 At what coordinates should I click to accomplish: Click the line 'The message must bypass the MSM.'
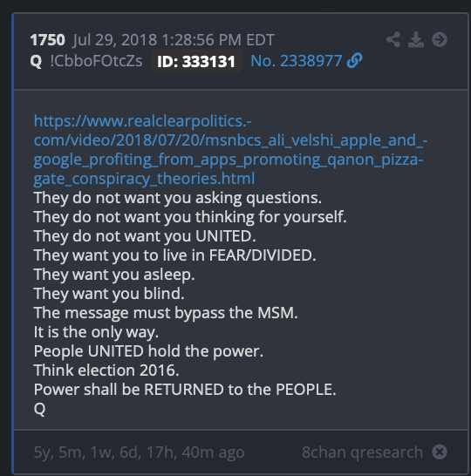[166, 313]
